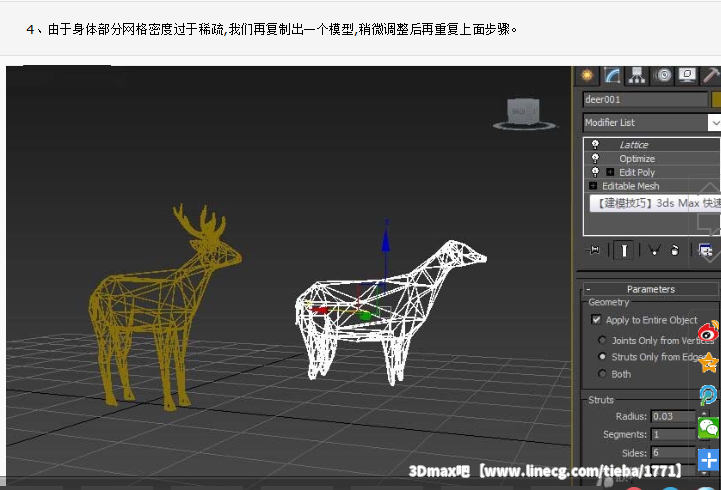The image size is (721, 490).
Task: Expand Edit Poly sub-object levels
Action: point(610,172)
